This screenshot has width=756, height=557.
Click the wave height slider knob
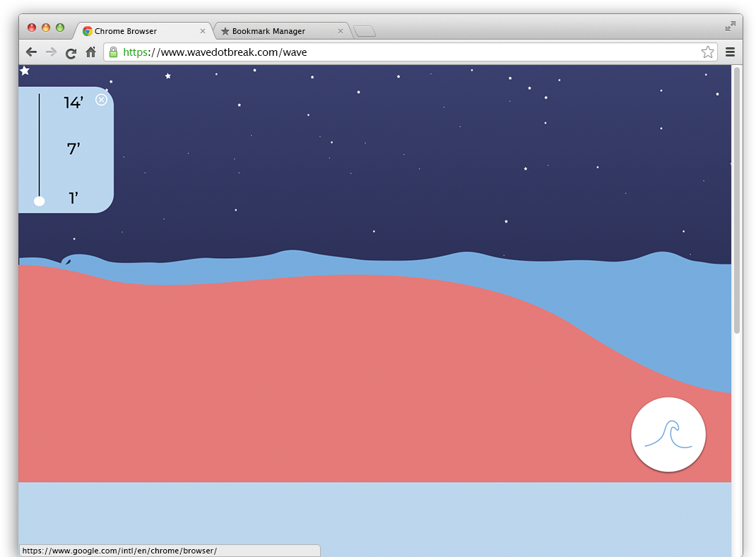[x=40, y=201]
